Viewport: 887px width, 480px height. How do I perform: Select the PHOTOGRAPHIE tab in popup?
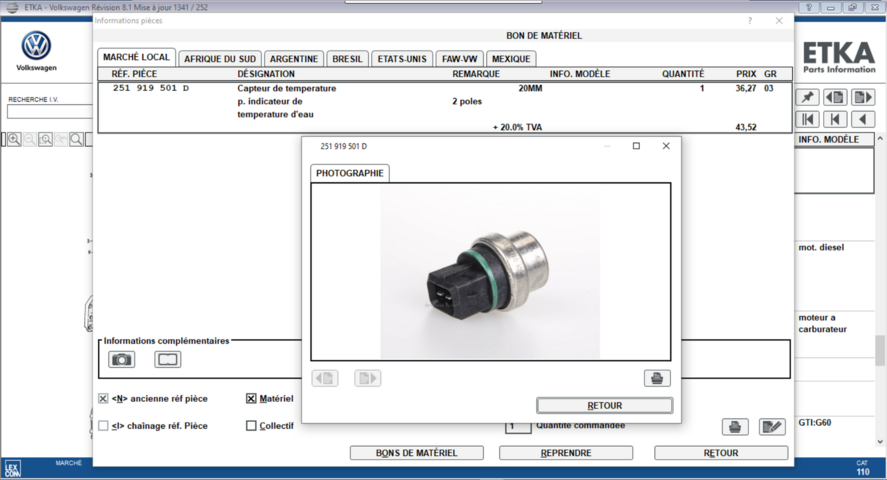tap(350, 173)
